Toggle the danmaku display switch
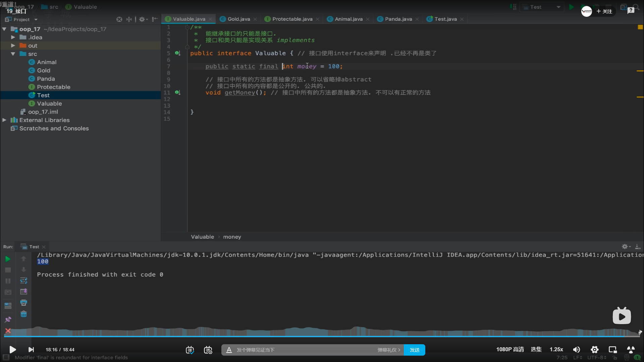 pos(190,350)
